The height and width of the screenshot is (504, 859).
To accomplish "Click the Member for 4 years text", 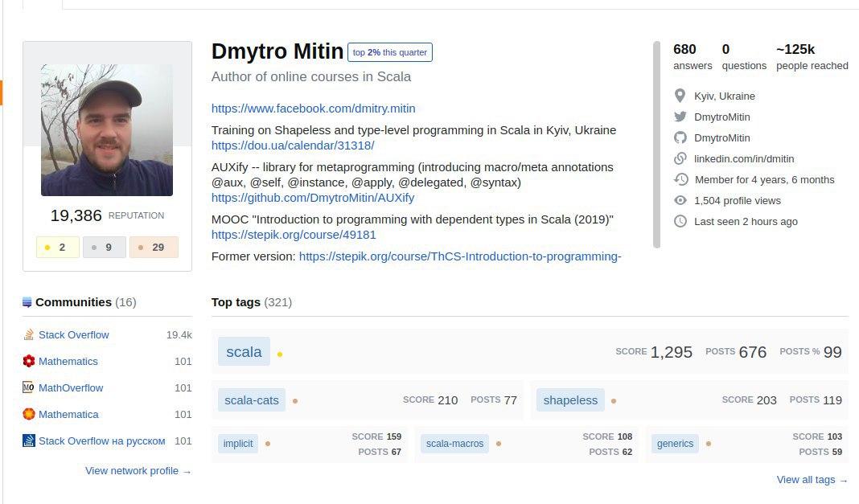I will [x=764, y=179].
